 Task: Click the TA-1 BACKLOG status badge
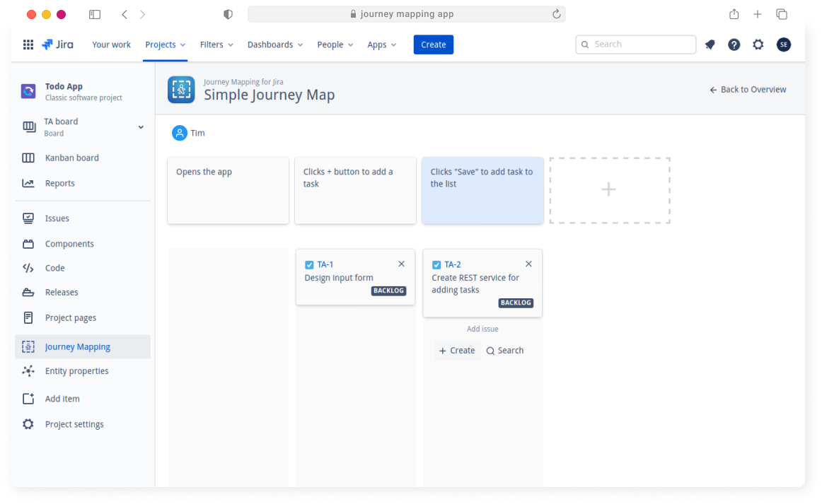click(389, 291)
